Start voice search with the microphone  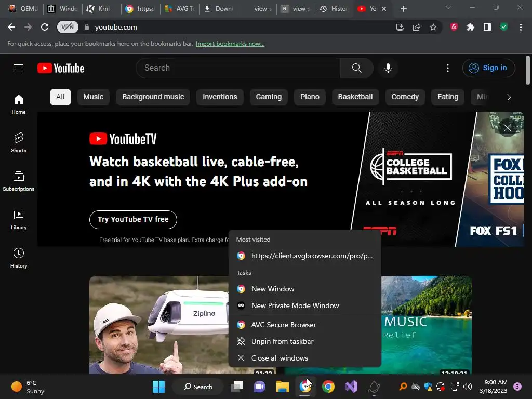388,68
